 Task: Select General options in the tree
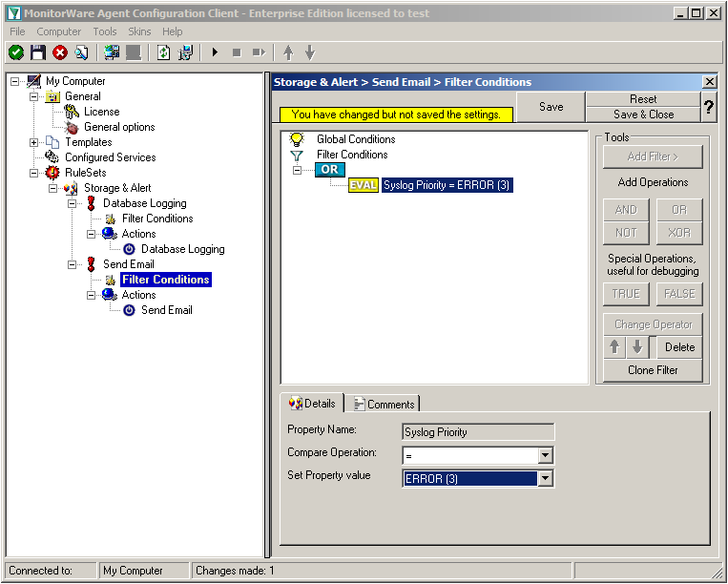click(x=119, y=127)
